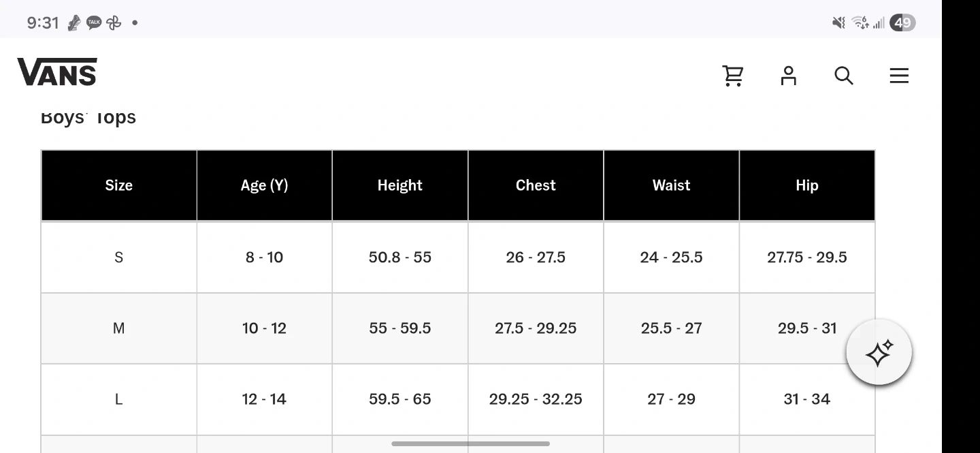Screen dimensions: 980x453
Task: Tap the horizontal scroll bar handle
Action: (x=470, y=443)
